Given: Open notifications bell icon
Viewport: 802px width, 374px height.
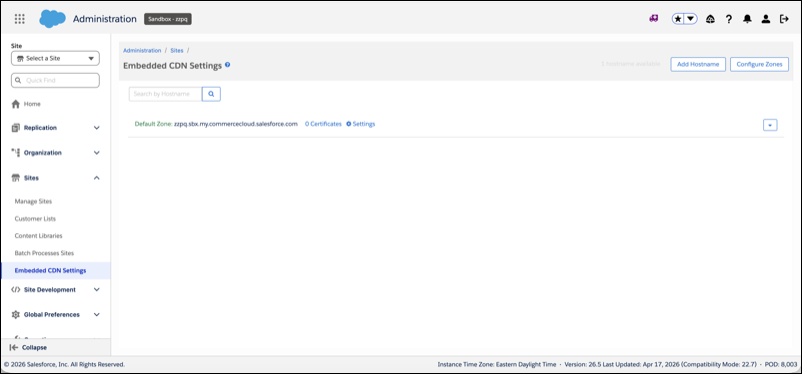Looking at the screenshot, I should (747, 19).
